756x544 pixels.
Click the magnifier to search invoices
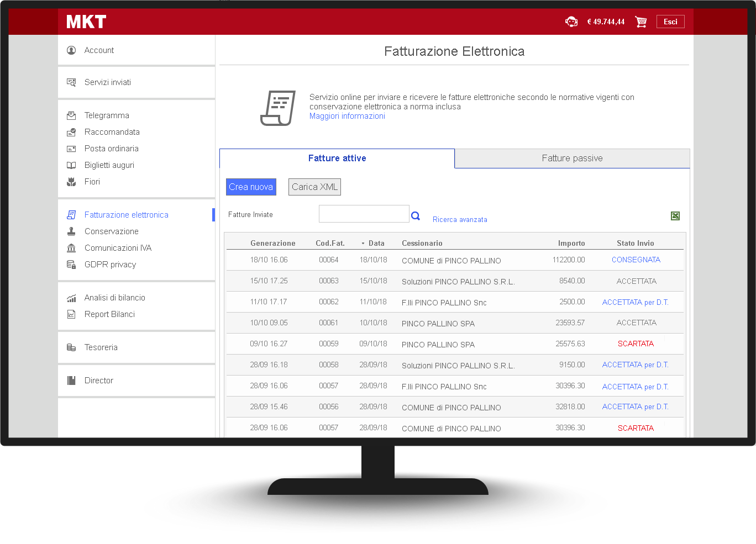point(415,215)
